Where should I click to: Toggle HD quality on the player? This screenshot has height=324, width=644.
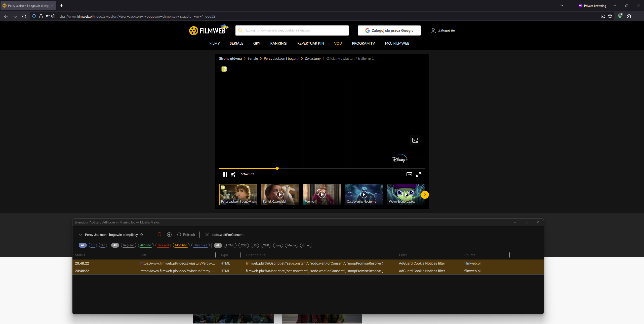coord(409,174)
